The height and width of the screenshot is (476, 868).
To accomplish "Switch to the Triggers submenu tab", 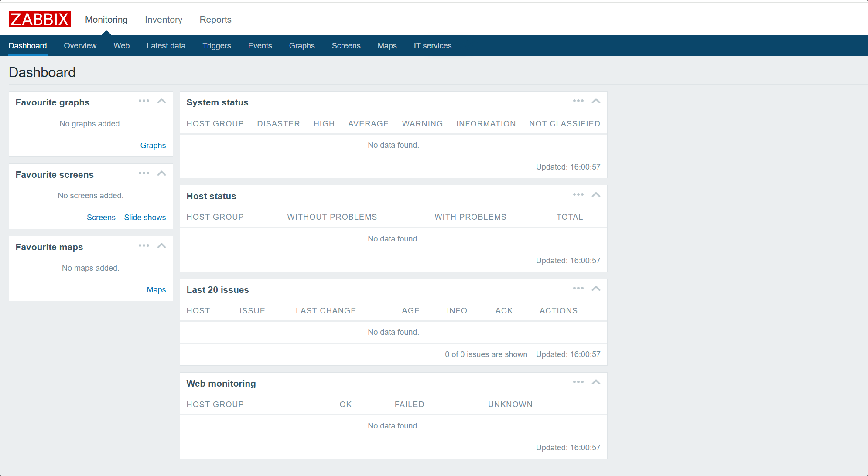I will [217, 46].
